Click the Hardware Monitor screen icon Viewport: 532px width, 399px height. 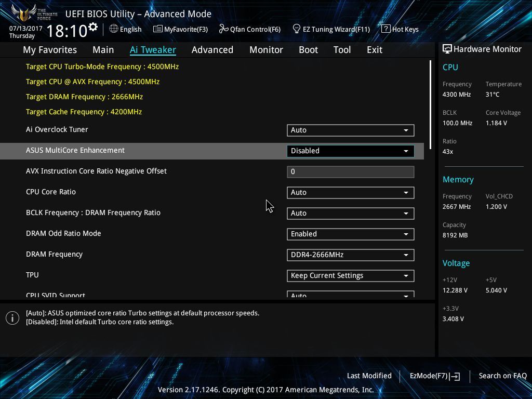pos(447,49)
